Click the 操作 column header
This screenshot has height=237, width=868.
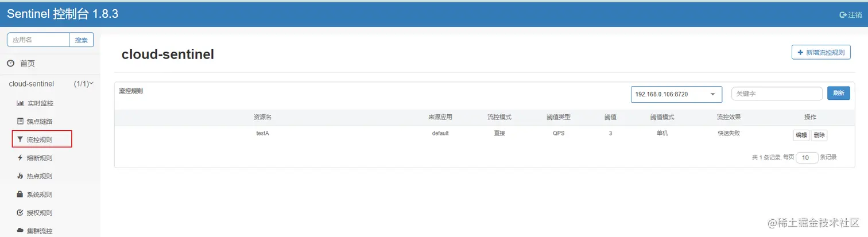810,117
